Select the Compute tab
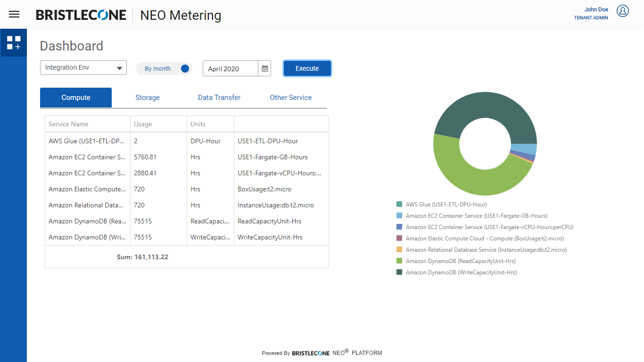 click(x=76, y=98)
